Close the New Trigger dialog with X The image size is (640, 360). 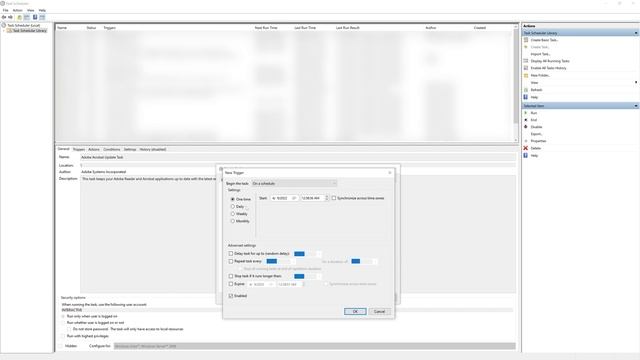point(390,173)
